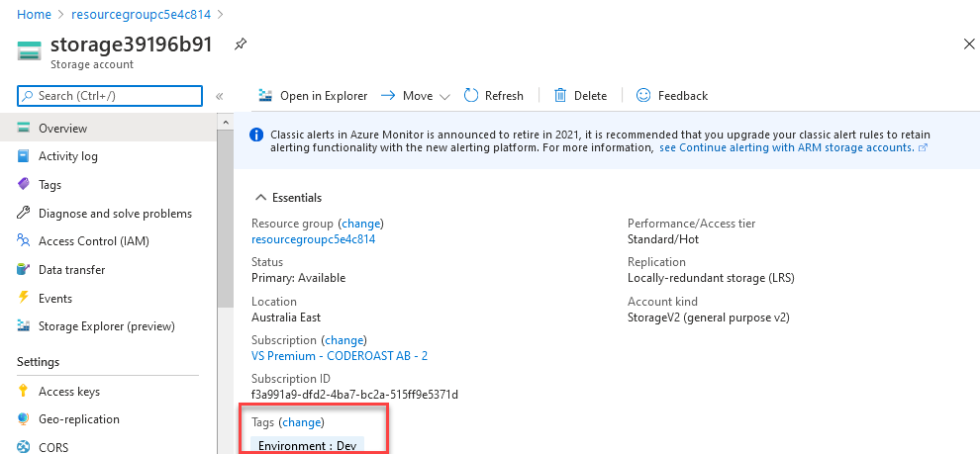Click the Data transfer bucket icon
This screenshot has width=980, height=454.
(23, 270)
